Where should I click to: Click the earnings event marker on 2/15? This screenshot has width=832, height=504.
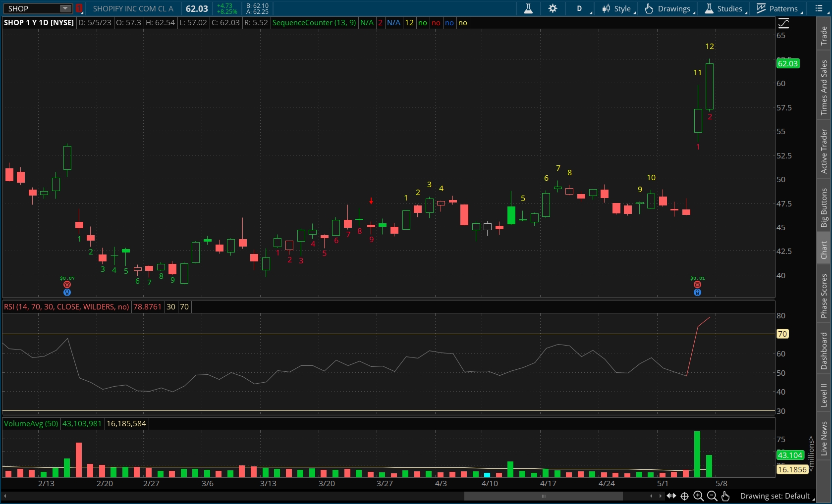coord(67,285)
